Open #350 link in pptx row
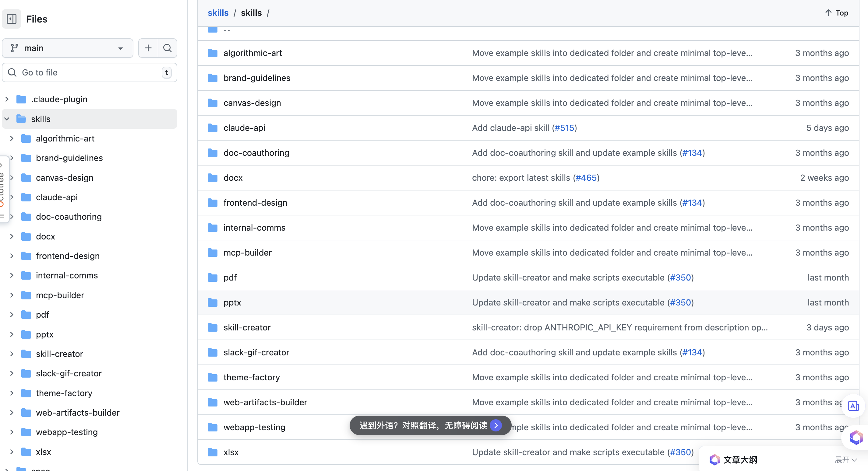This screenshot has height=471, width=868. click(x=680, y=302)
